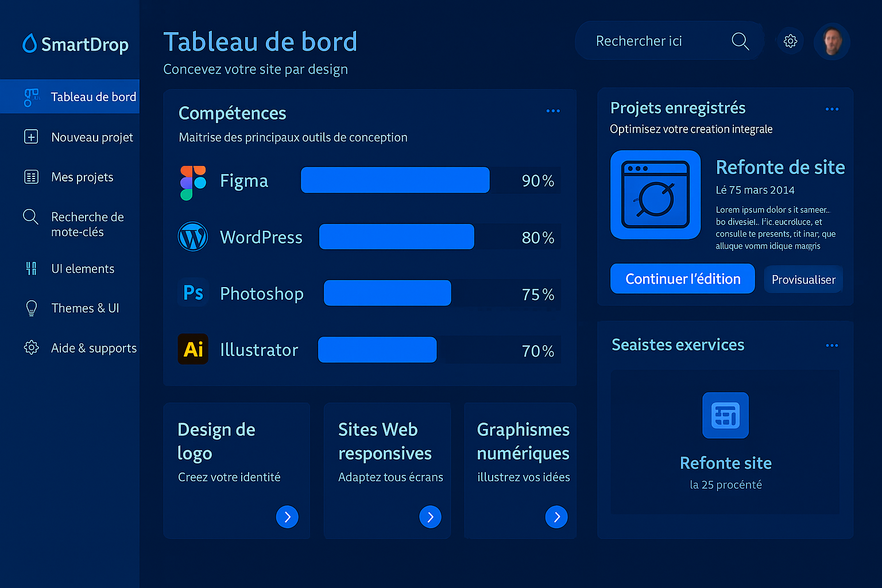This screenshot has width=882, height=588.
Task: Click the Refonte de site project thumbnail
Action: click(655, 195)
